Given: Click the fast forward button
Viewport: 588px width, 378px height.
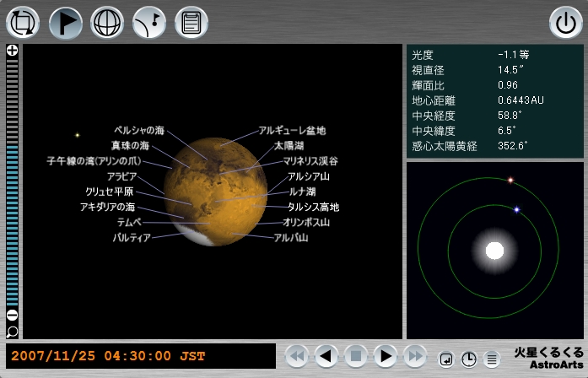Looking at the screenshot, I should pyautogui.click(x=415, y=356).
